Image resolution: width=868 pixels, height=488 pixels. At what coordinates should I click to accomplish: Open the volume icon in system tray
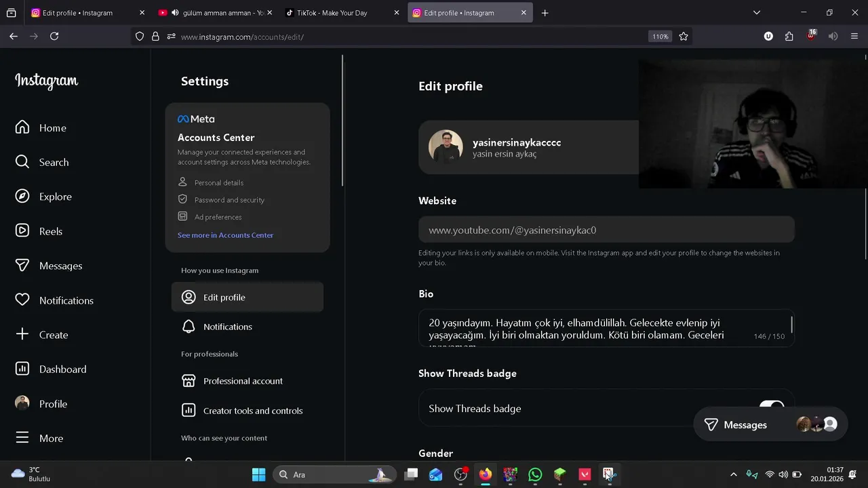click(783, 474)
